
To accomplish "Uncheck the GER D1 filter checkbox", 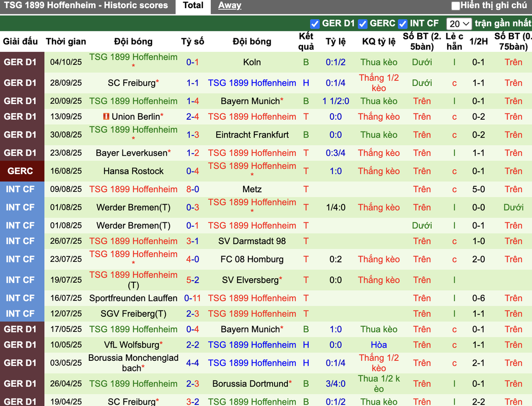I will [315, 24].
